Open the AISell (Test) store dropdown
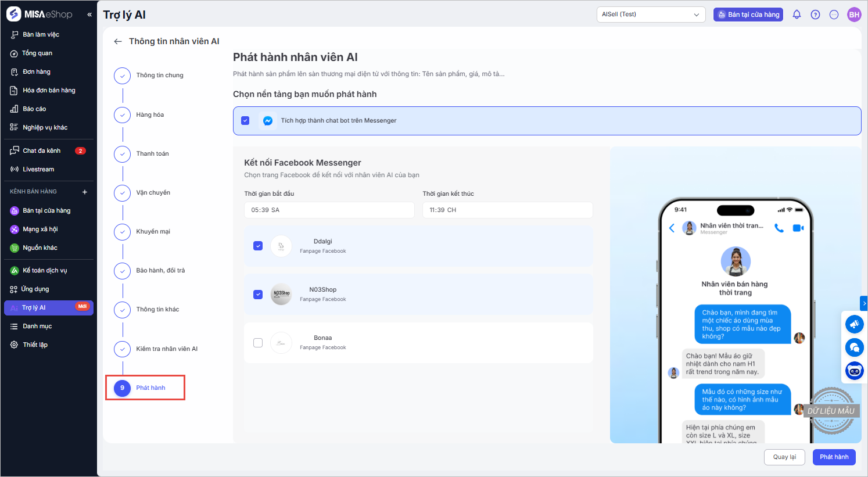The width and height of the screenshot is (868, 477). pyautogui.click(x=651, y=15)
